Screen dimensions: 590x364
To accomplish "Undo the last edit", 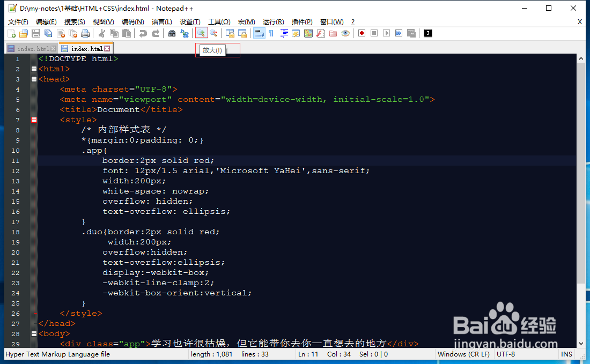I will pos(143,33).
